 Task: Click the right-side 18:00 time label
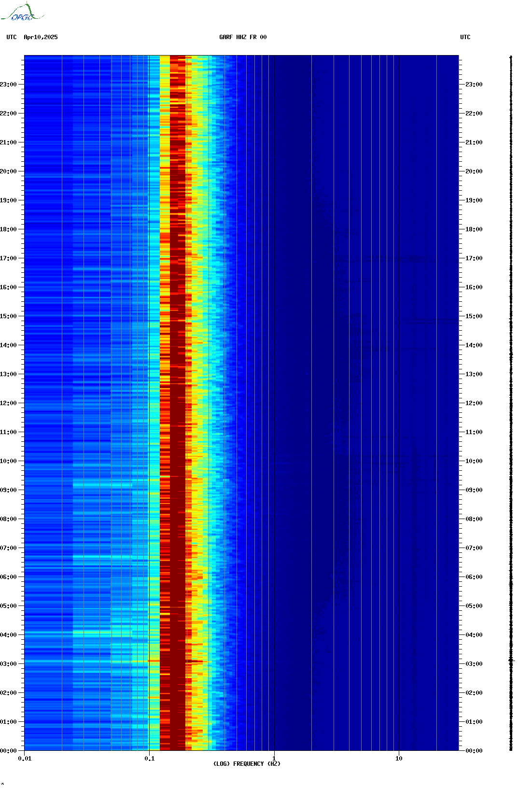(x=474, y=229)
